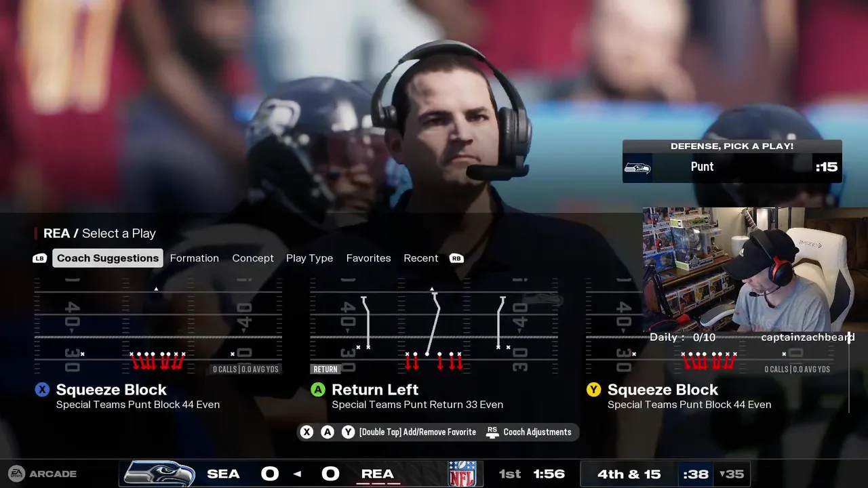Image resolution: width=868 pixels, height=488 pixels.
Task: Click Add/Remove Favorite hint text
Action: [417, 432]
